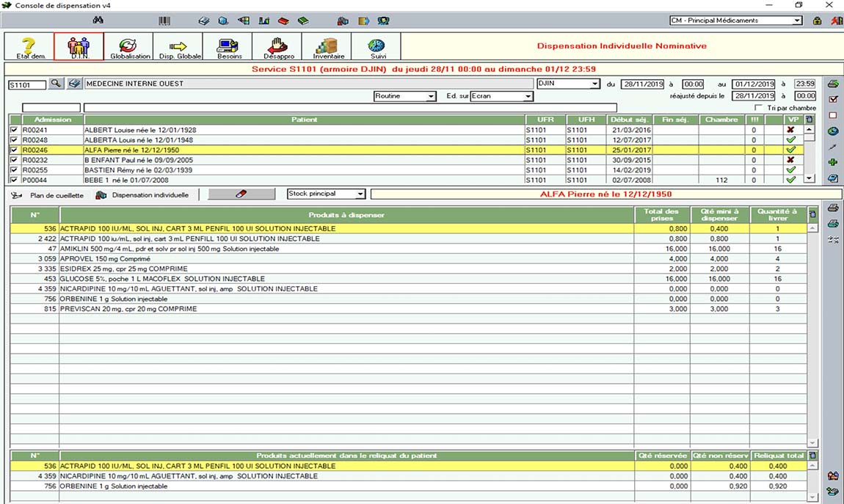
Task: Switch to Dispensation individuelle tab
Action: [143, 195]
